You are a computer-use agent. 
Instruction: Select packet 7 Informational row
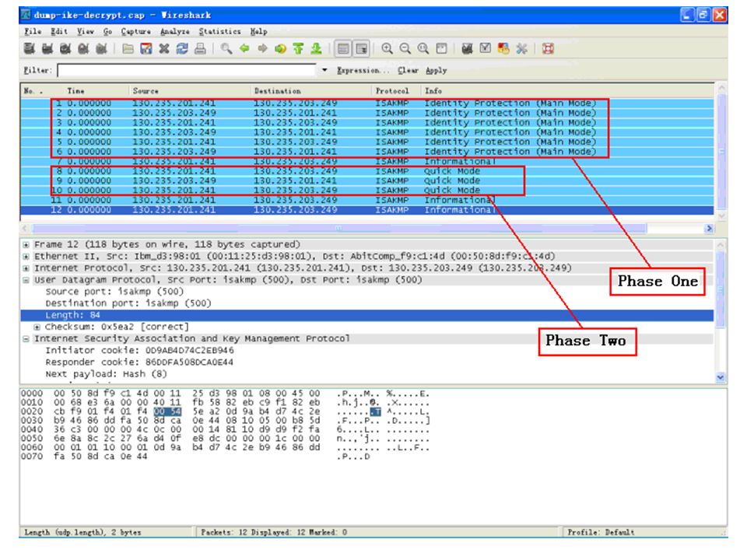(366, 162)
